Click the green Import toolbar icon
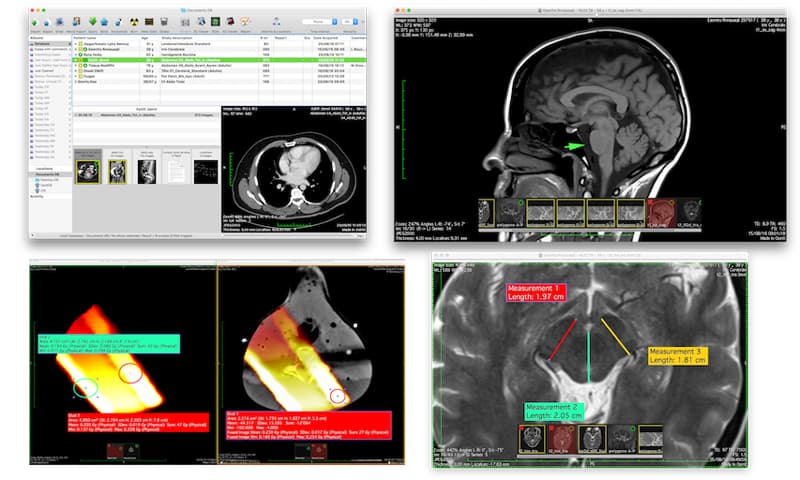The width and height of the screenshot is (800, 480). point(35,22)
